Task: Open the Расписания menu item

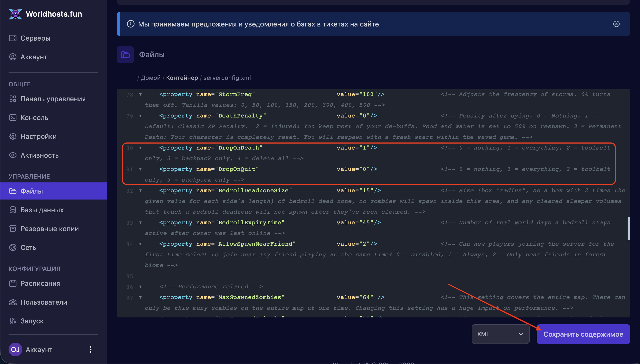Action: tap(40, 283)
